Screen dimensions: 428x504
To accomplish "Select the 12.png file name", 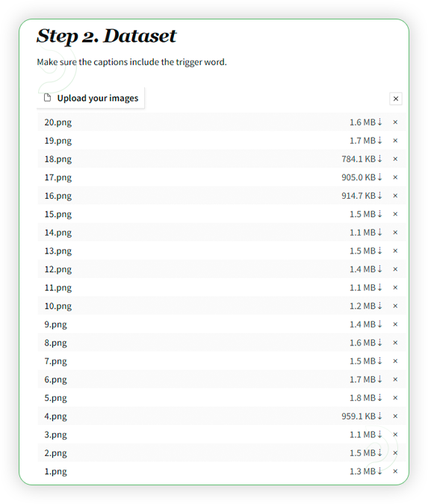I will click(58, 269).
